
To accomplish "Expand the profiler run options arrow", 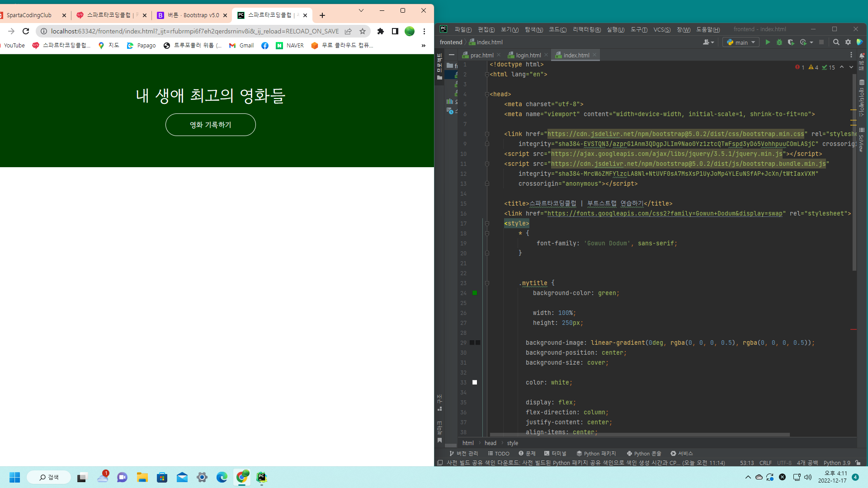I will tap(811, 42).
